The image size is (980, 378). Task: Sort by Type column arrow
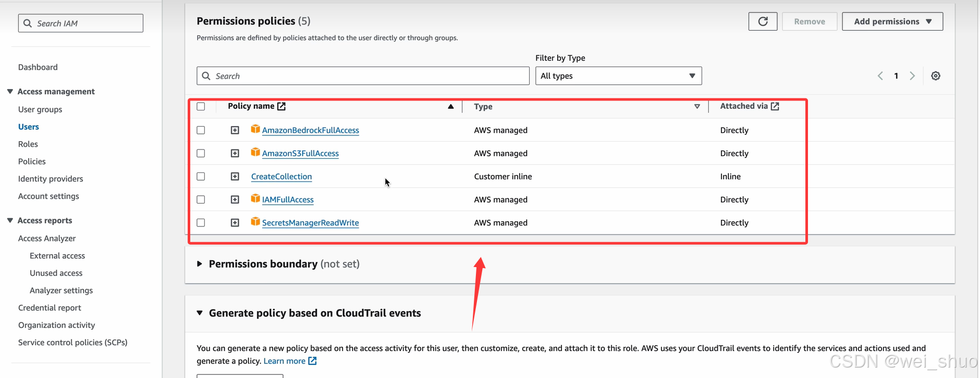pyautogui.click(x=697, y=107)
